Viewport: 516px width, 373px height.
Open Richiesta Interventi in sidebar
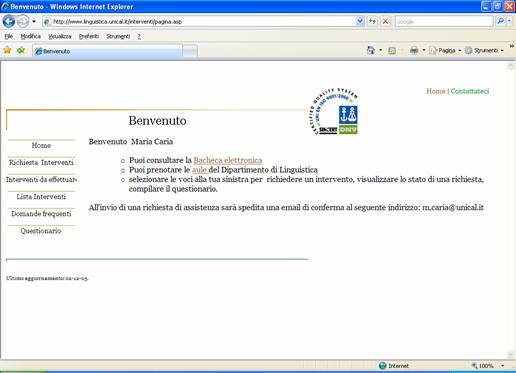pyautogui.click(x=41, y=163)
